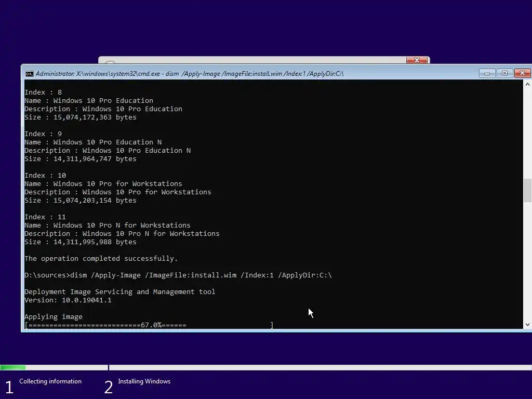Click the cmd.exe icon in the title bar
The image size is (532, 399).
coord(30,74)
